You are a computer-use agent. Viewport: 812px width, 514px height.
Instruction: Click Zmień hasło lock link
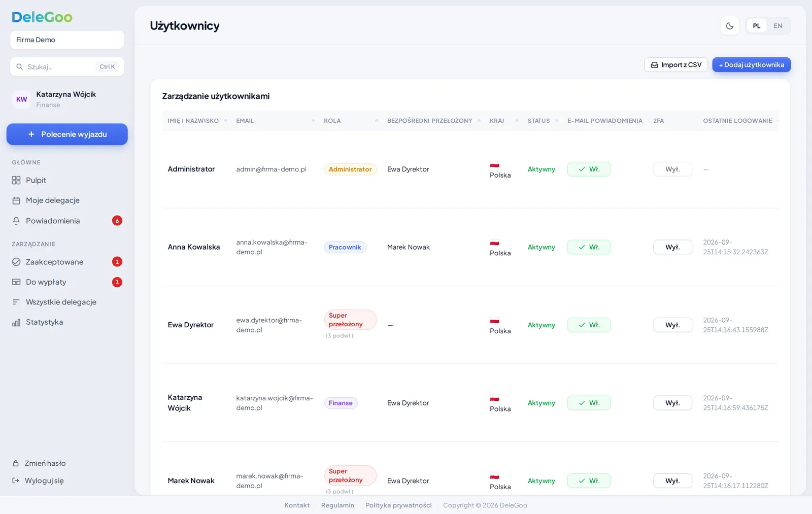tap(39, 463)
